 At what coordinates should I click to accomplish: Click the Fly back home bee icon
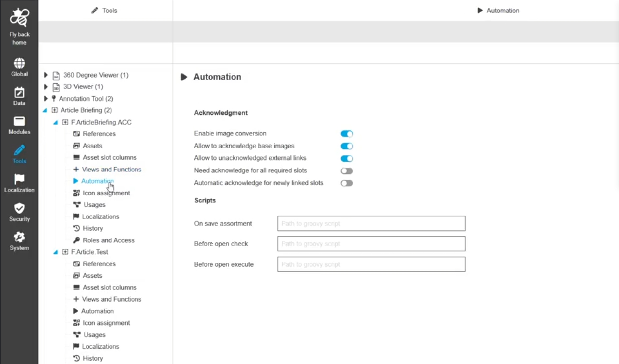coord(19,18)
